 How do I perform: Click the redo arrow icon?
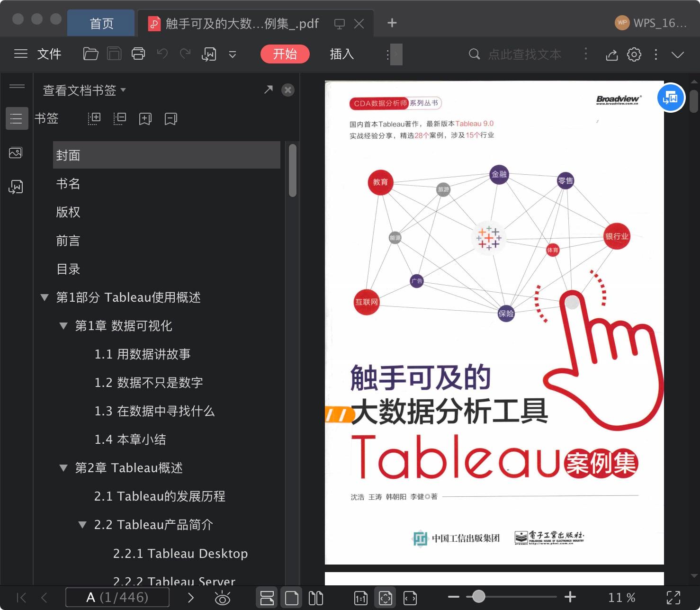point(185,54)
